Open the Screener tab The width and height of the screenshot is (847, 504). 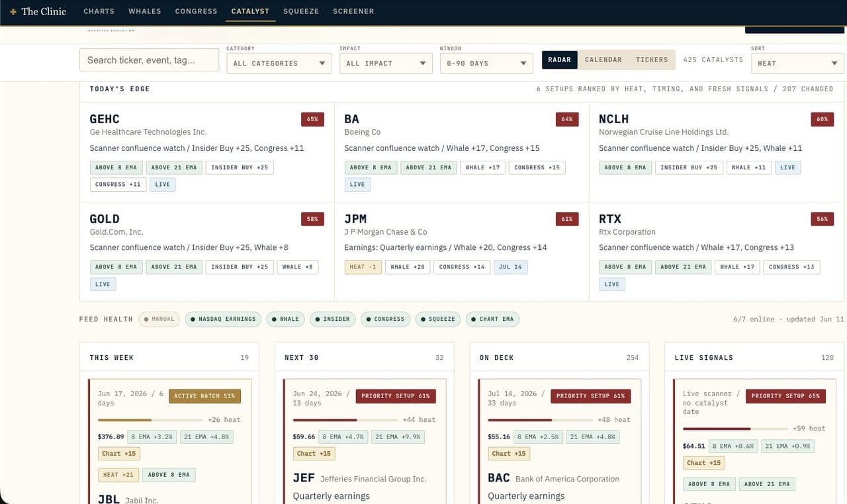353,11
